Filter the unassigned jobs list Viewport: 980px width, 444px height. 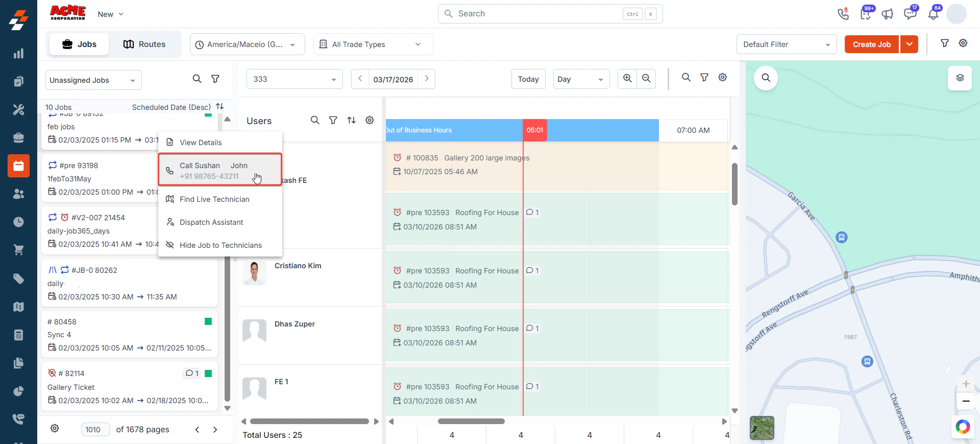tap(215, 79)
